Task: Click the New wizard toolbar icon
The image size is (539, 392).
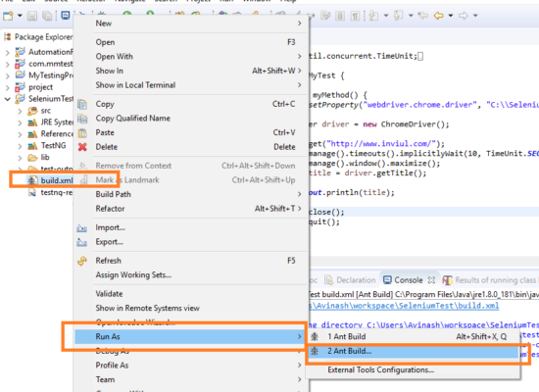Action: (8, 16)
